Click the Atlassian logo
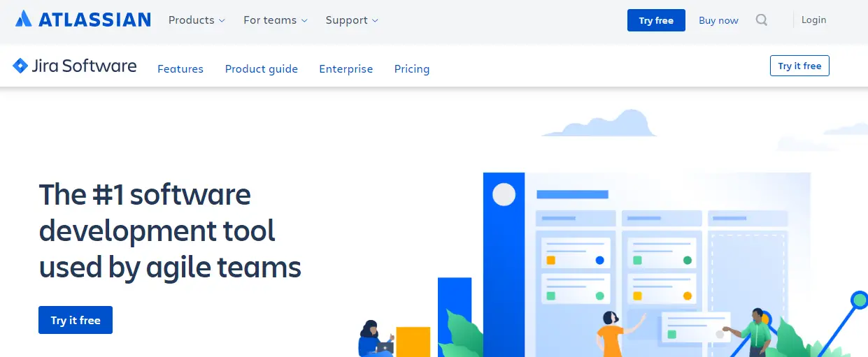Screen dimensions: 868x357 pyautogui.click(x=83, y=20)
